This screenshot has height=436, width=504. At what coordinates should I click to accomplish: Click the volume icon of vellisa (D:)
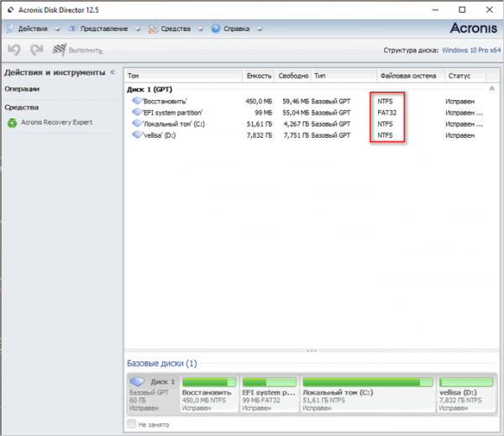click(137, 134)
